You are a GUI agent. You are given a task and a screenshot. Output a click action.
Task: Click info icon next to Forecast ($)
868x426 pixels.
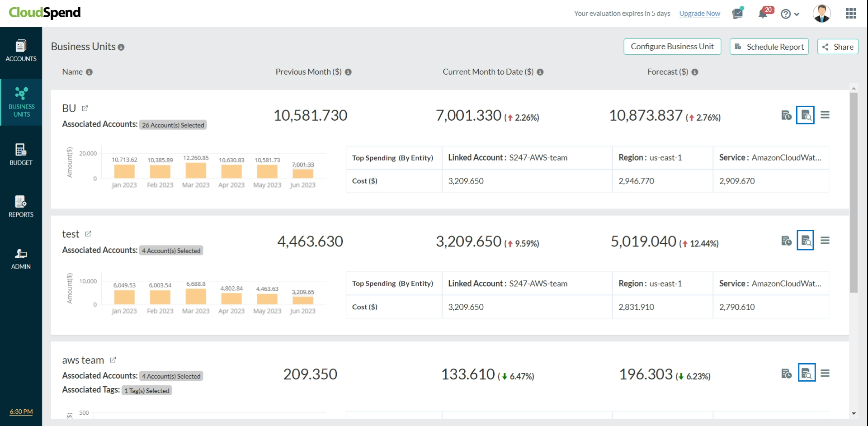click(695, 72)
